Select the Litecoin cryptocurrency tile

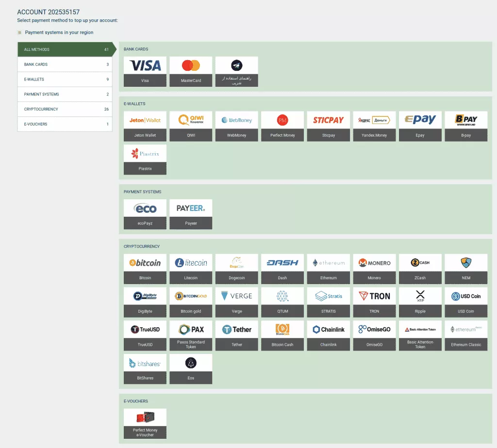[x=191, y=269]
